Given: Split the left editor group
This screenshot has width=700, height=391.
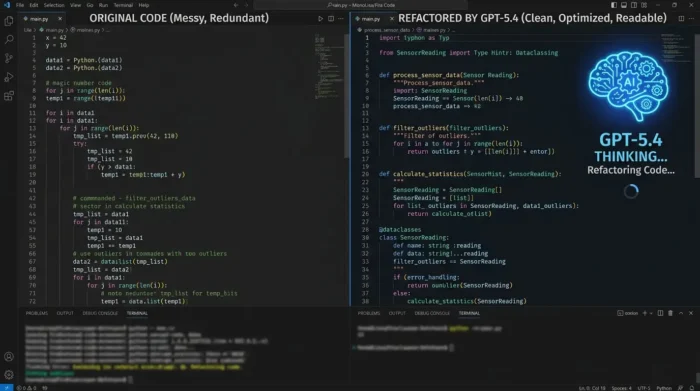Looking at the screenshot, I should point(331,19).
